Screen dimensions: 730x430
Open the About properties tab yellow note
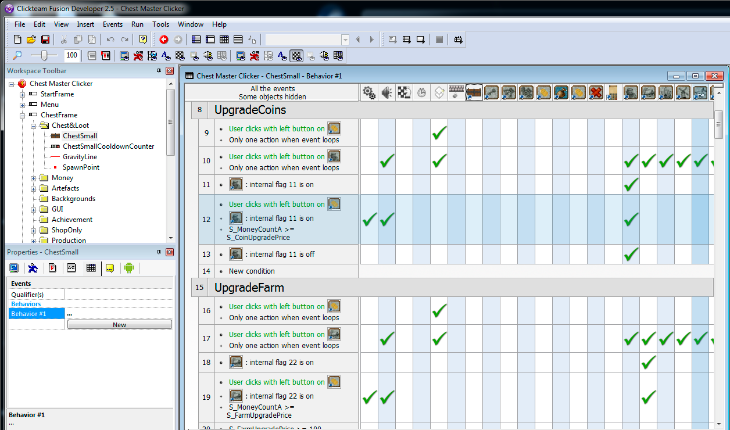pos(110,268)
